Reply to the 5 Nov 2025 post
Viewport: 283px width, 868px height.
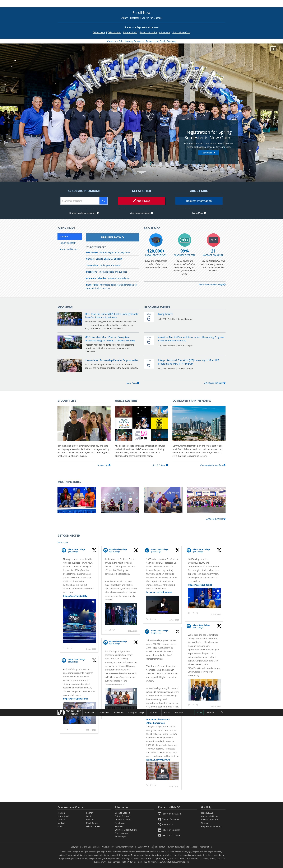pos(106,629)
